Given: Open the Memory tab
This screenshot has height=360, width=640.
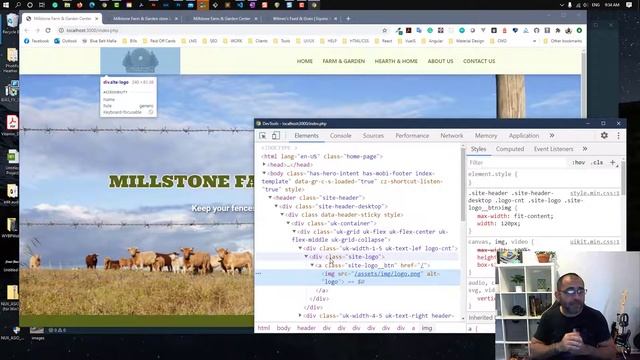Looking at the screenshot, I should pyautogui.click(x=486, y=136).
